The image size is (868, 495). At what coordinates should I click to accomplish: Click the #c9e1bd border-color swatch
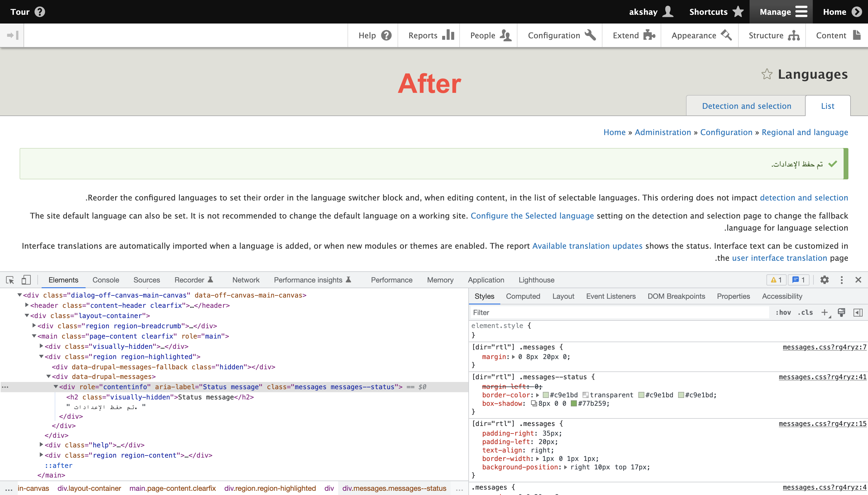(x=546, y=395)
